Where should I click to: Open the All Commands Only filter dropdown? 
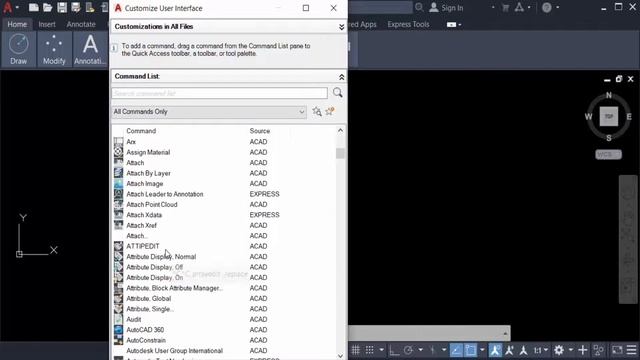pyautogui.click(x=209, y=112)
